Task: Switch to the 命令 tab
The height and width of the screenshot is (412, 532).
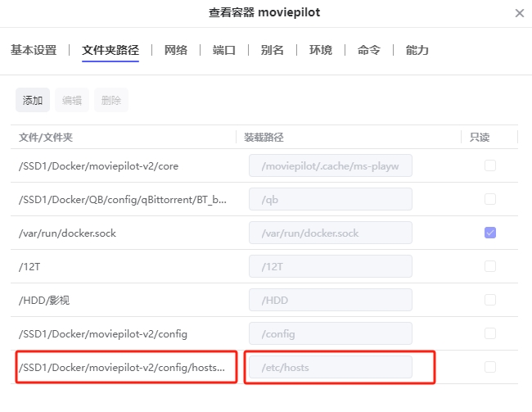Action: pos(369,51)
